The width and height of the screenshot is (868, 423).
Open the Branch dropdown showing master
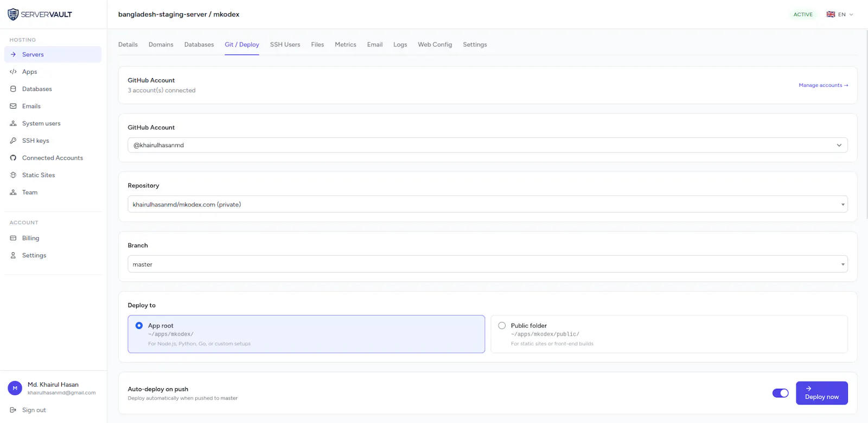click(488, 264)
